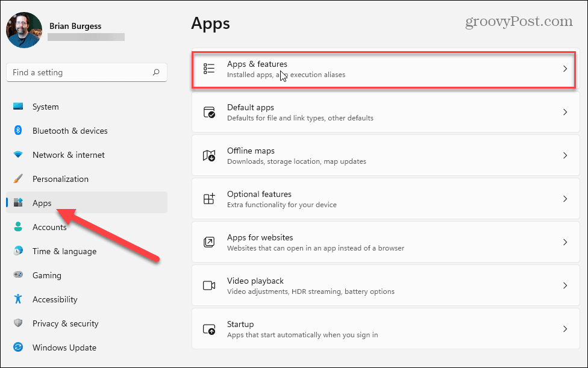This screenshot has height=368, width=588.
Task: Click the Gaming controller icon
Action: [18, 275]
